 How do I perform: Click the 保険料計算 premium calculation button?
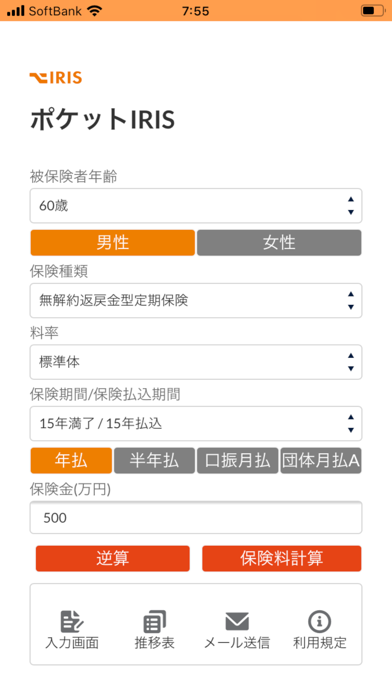tap(281, 558)
